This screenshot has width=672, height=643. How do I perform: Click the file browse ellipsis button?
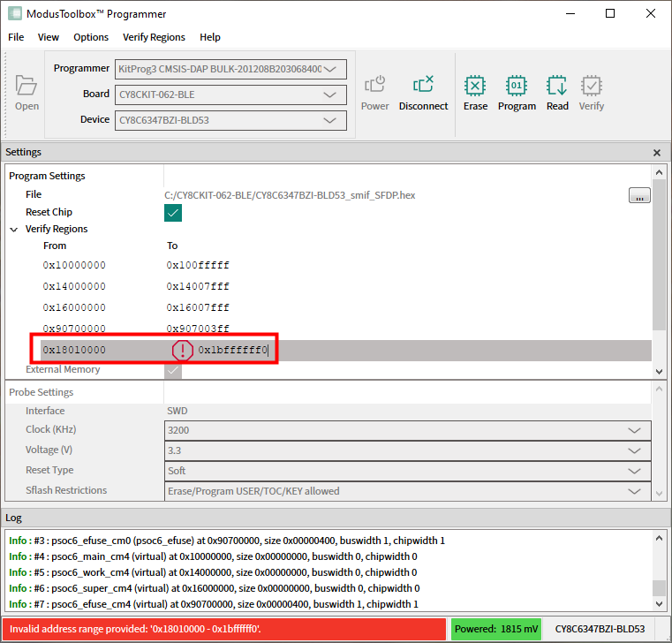[639, 195]
